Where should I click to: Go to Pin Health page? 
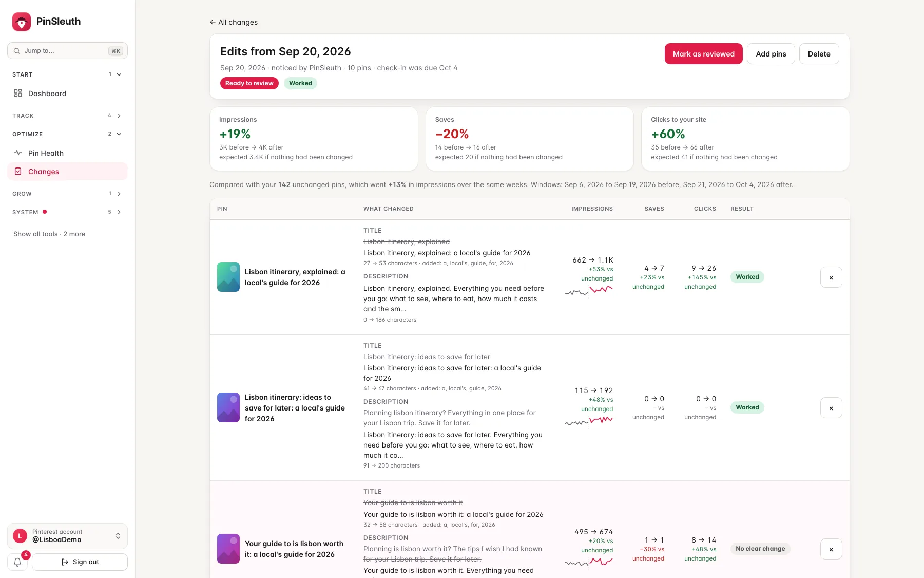tap(67, 153)
